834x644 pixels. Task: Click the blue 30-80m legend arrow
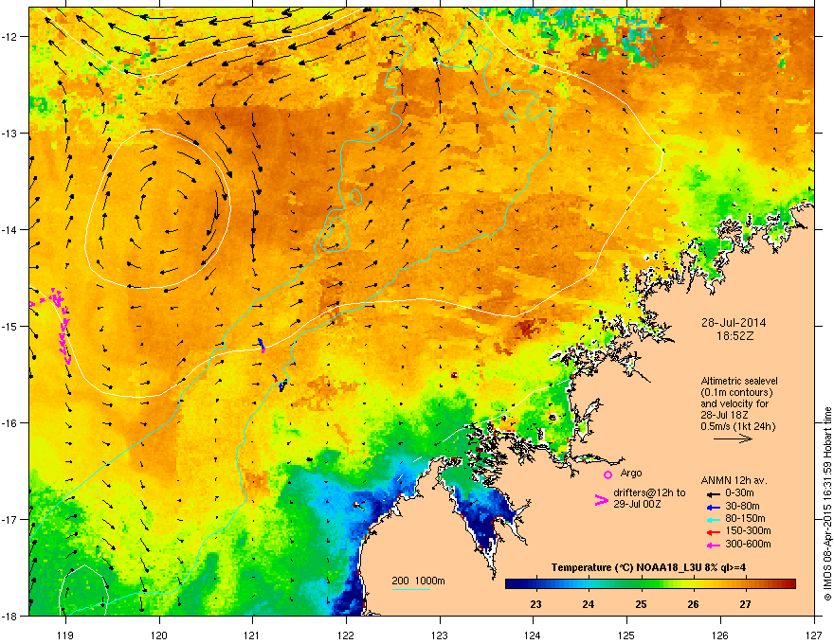click(714, 507)
